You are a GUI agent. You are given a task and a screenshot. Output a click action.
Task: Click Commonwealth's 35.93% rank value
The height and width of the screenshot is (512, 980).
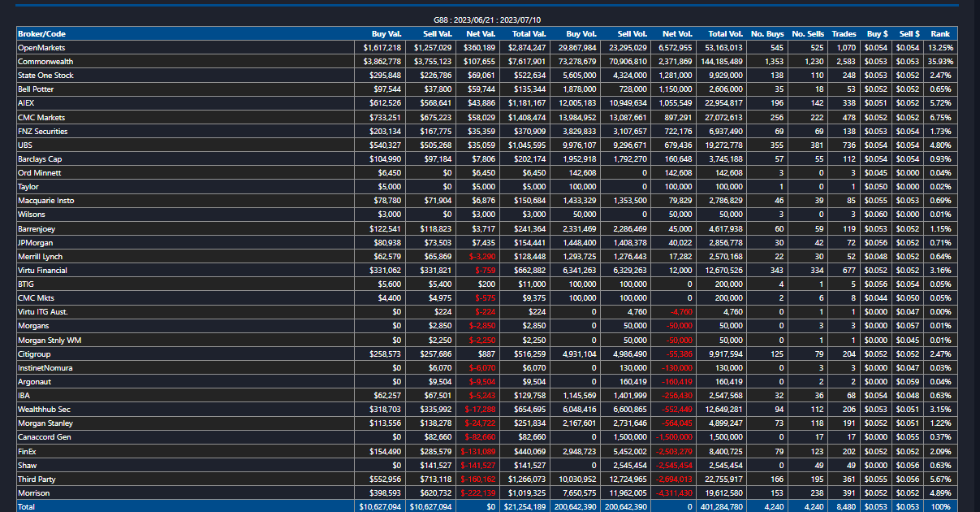pos(940,62)
